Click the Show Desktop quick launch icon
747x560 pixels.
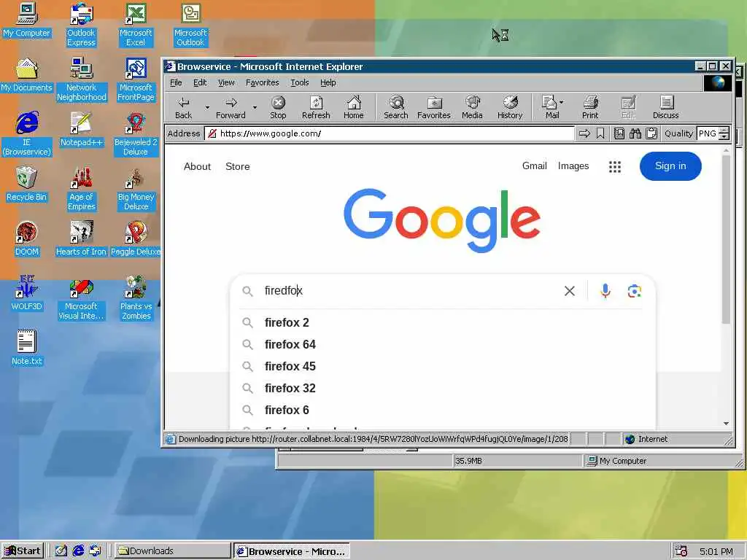pyautogui.click(x=61, y=551)
